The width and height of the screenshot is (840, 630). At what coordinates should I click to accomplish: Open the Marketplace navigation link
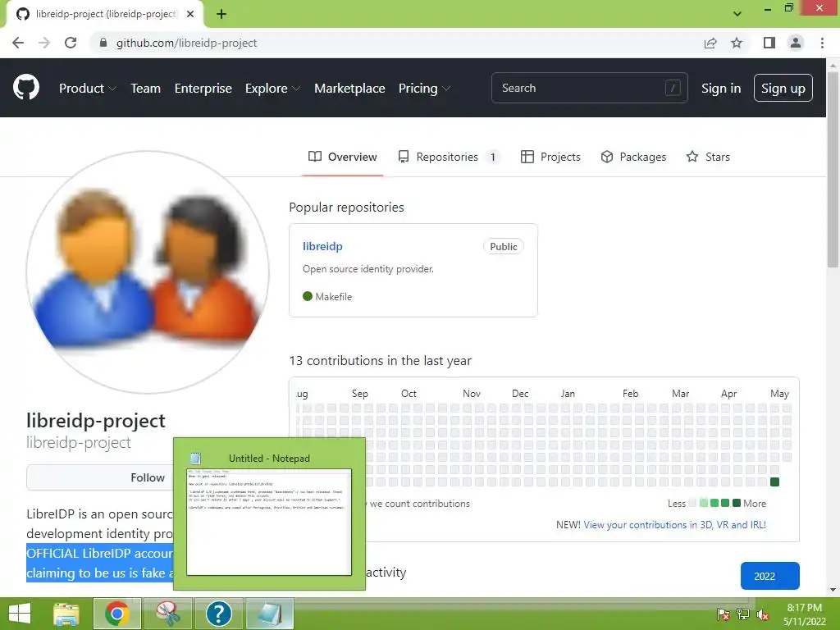(x=349, y=89)
